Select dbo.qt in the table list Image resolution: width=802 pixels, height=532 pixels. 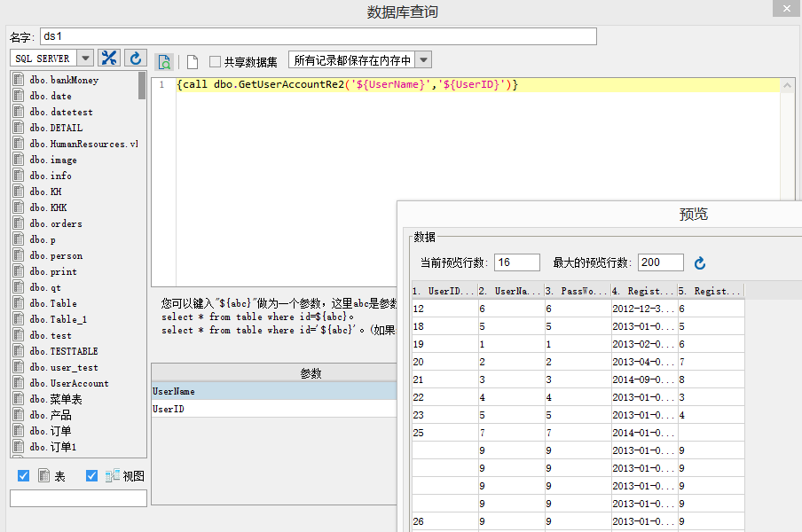45,287
